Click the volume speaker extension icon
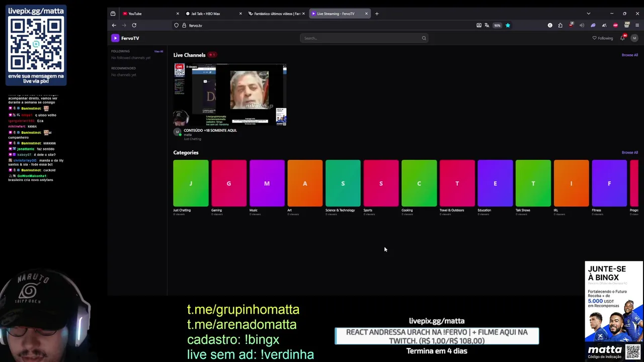The image size is (644, 362). [x=582, y=25]
